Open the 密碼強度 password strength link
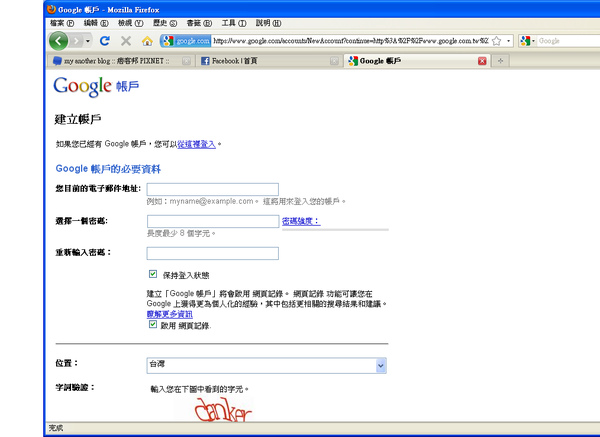This screenshot has height=437, width=600. (301, 221)
